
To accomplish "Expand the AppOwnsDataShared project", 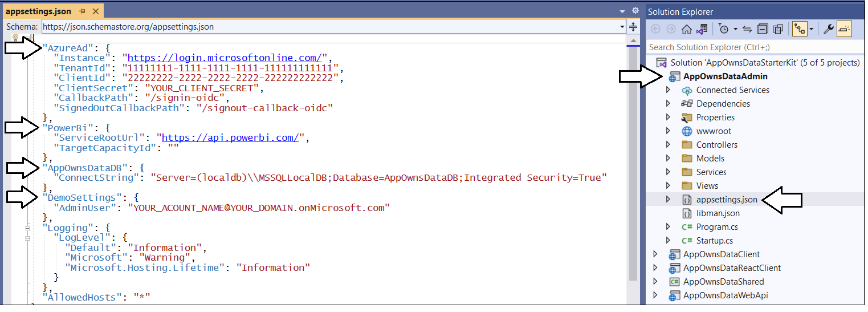I will [x=655, y=282].
